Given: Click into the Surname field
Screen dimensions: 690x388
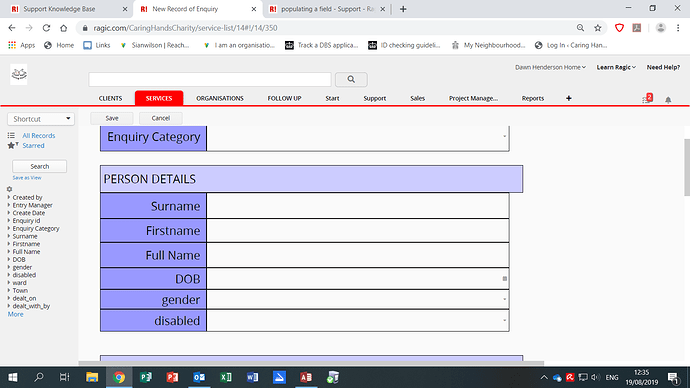Looking at the screenshot, I should (358, 206).
